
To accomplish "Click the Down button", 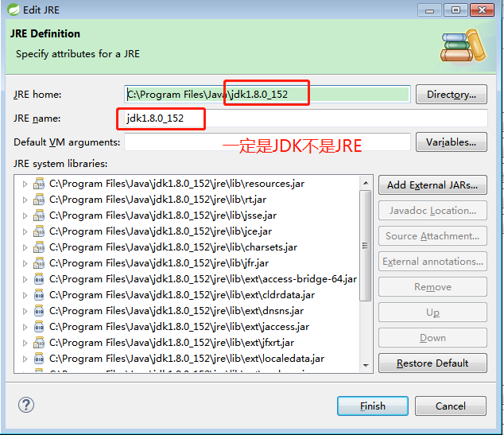I will pyautogui.click(x=432, y=338).
